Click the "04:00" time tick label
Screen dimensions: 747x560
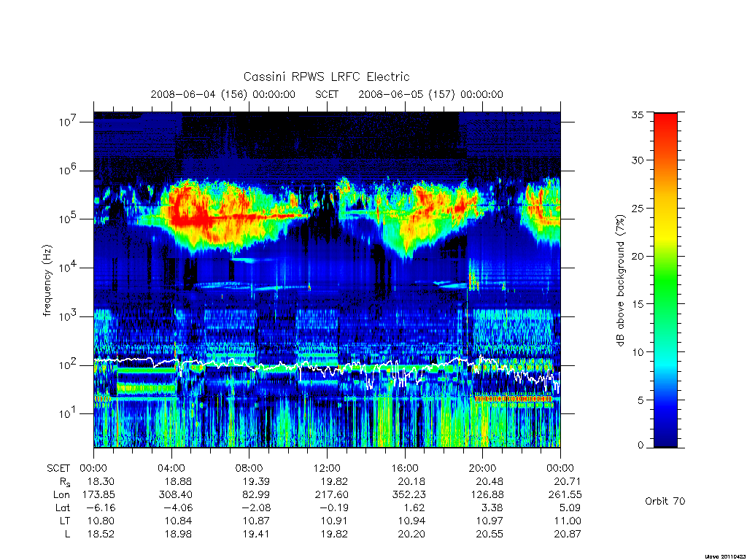pos(171,468)
